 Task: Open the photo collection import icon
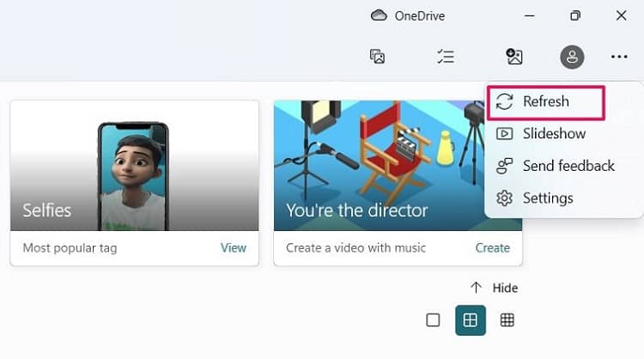click(x=377, y=57)
